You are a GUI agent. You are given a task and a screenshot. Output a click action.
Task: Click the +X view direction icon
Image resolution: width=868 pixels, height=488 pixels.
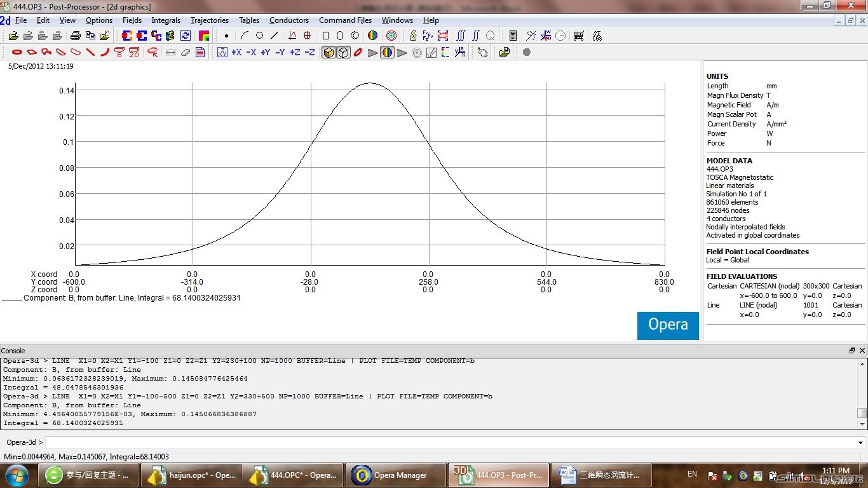click(236, 52)
